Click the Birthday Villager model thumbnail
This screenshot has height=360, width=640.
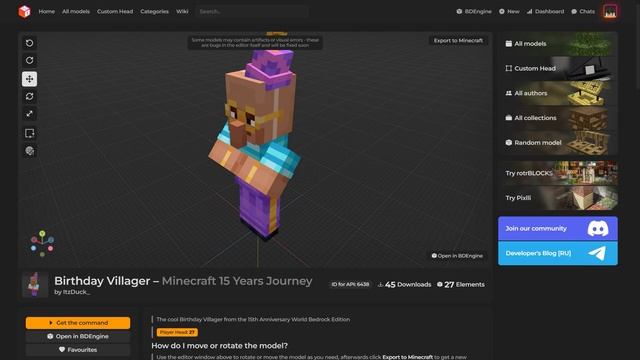(x=35, y=284)
